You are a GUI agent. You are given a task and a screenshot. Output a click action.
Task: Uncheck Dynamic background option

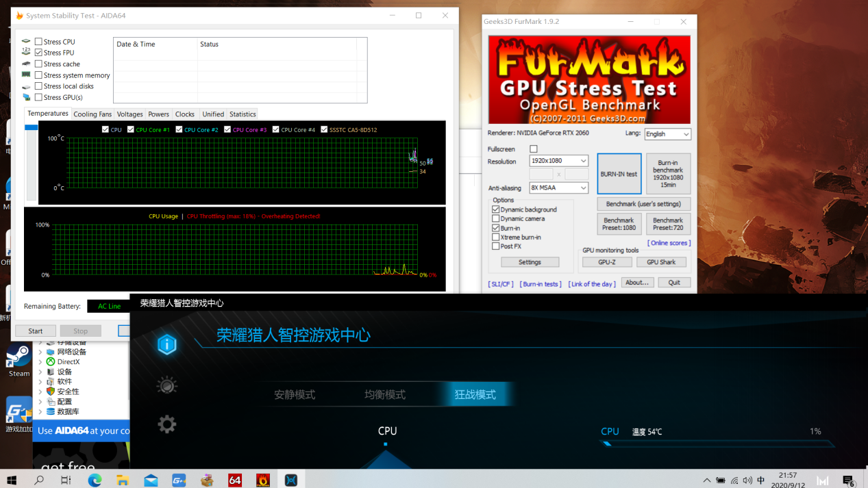(x=495, y=209)
